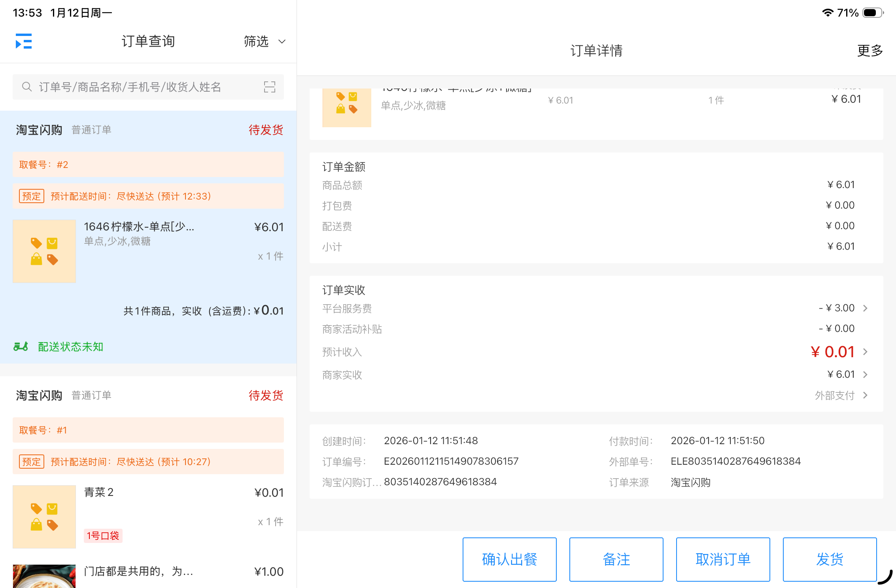Viewport: 896px width, 588px height.
Task: Open the 更多 menu
Action: click(870, 51)
